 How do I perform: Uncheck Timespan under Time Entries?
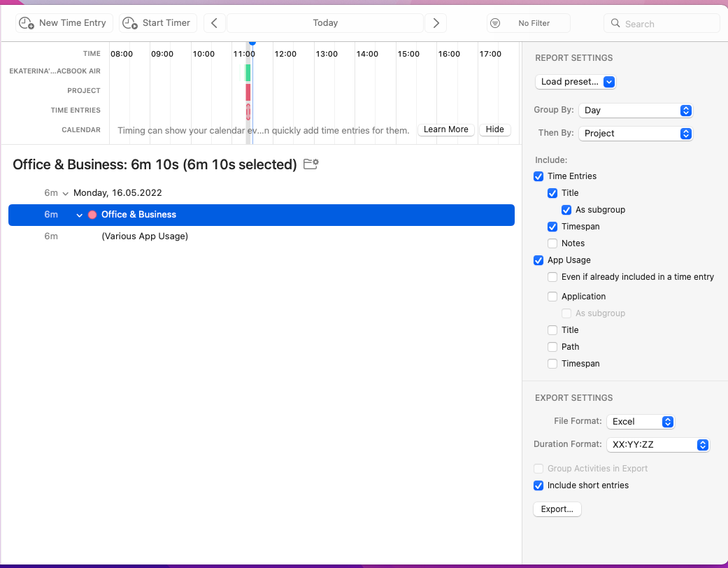(552, 227)
